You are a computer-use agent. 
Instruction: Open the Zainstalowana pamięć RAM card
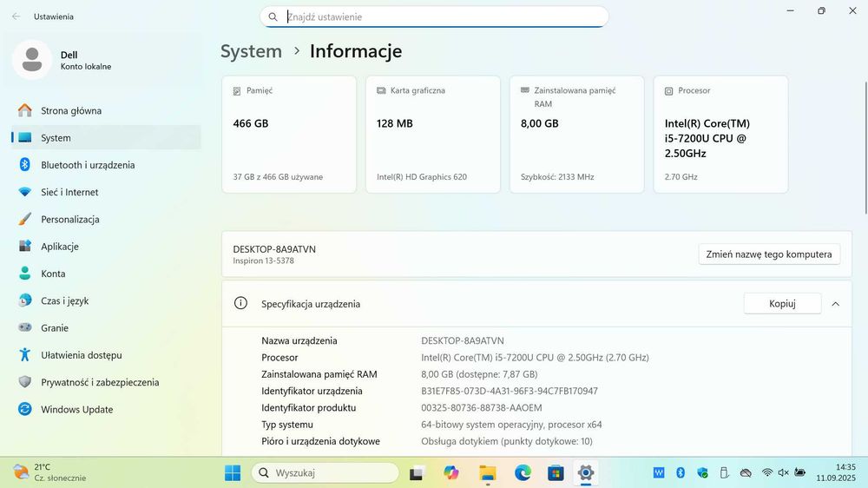click(x=577, y=135)
